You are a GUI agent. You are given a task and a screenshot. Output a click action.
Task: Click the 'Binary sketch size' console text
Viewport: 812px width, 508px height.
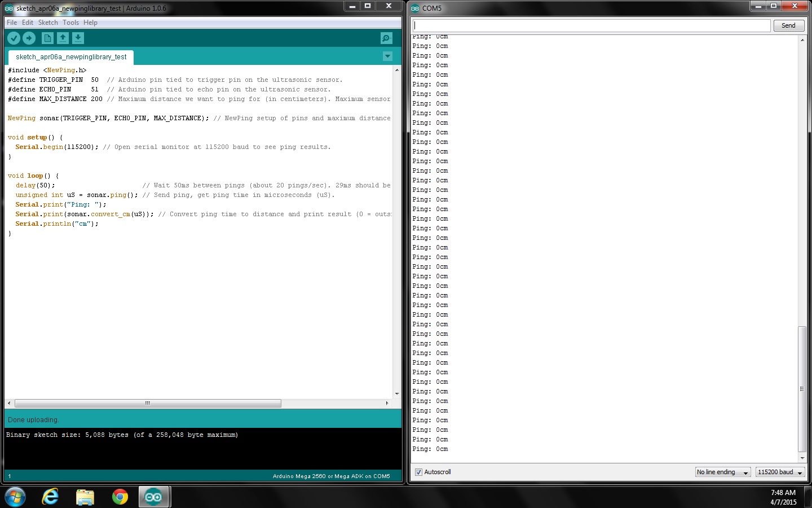122,435
